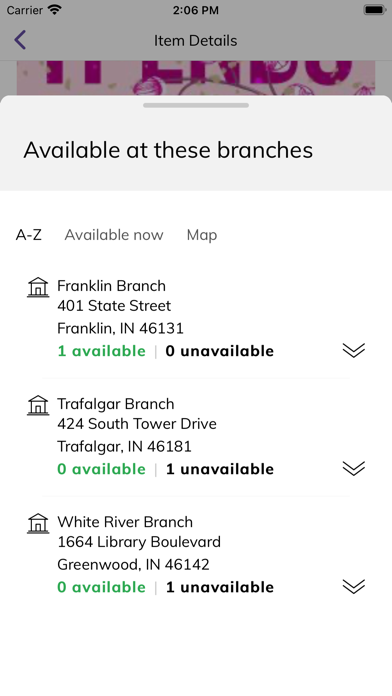The image size is (392, 696).
Task: Select the White River Branch name
Action: click(125, 522)
